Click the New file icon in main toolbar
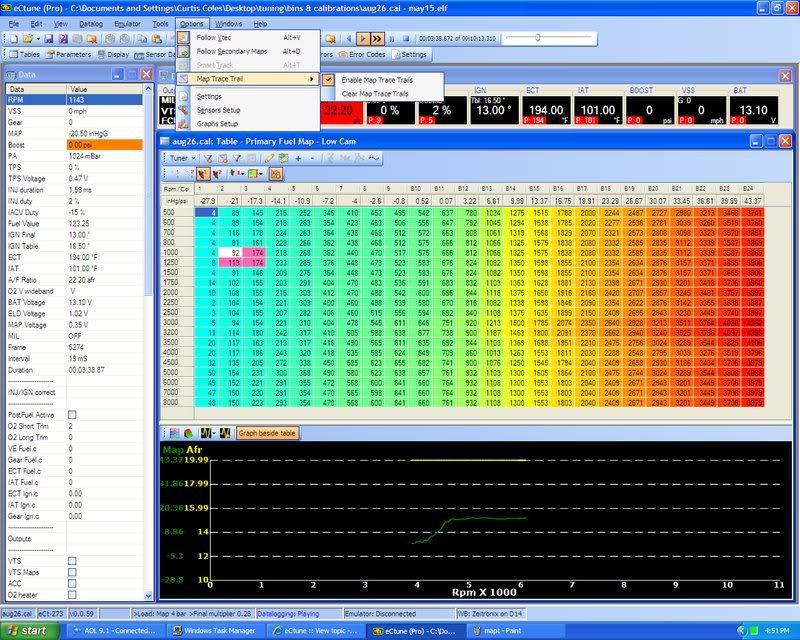Viewport: 800px width, 640px height. coord(14,39)
